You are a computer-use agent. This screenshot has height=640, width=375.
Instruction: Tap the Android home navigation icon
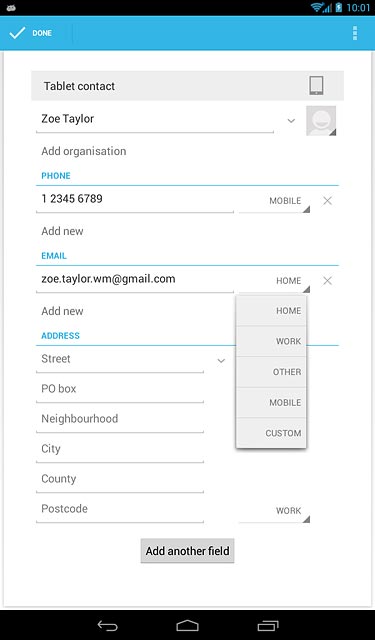[187, 625]
